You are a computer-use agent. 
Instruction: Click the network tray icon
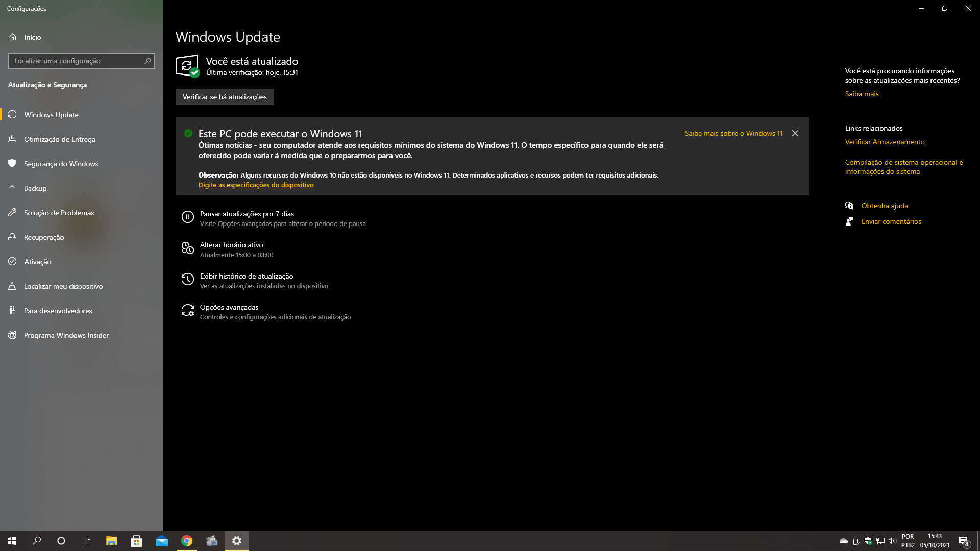pos(880,541)
